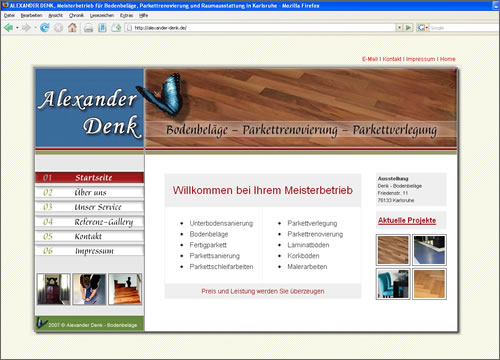
Task: Select 05 Kontakt in the sidebar menu
Action: click(89, 236)
